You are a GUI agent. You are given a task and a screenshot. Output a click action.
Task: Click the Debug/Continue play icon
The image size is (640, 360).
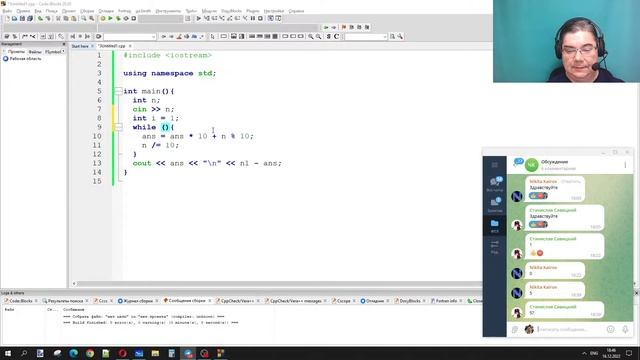point(199,18)
